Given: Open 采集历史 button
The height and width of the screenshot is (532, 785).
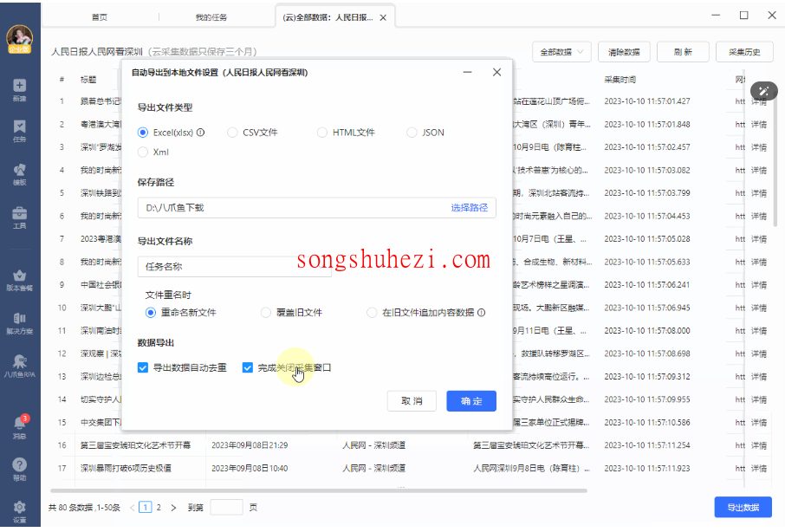Looking at the screenshot, I should point(744,52).
